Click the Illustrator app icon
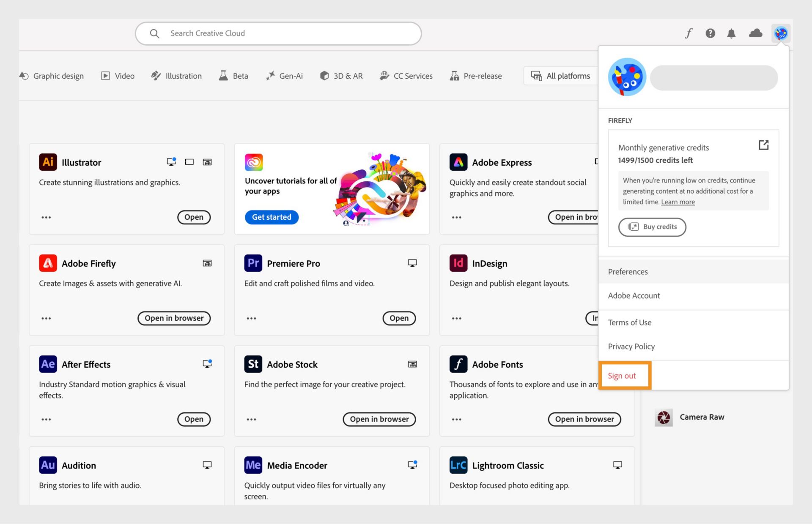812x524 pixels. [x=48, y=161]
